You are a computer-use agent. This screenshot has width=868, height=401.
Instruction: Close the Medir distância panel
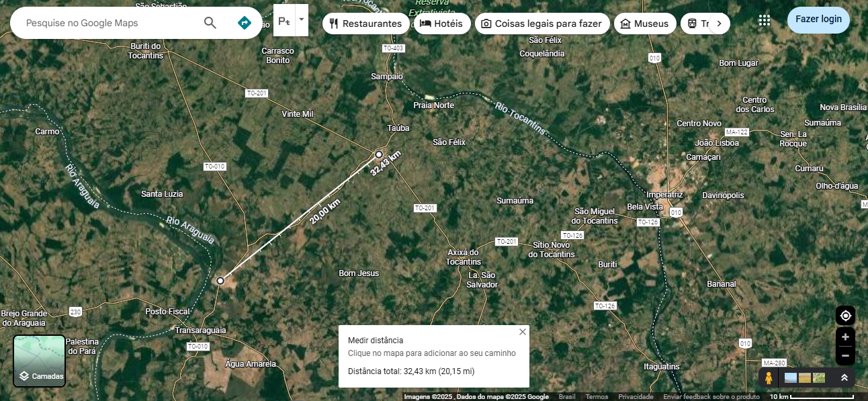click(523, 332)
